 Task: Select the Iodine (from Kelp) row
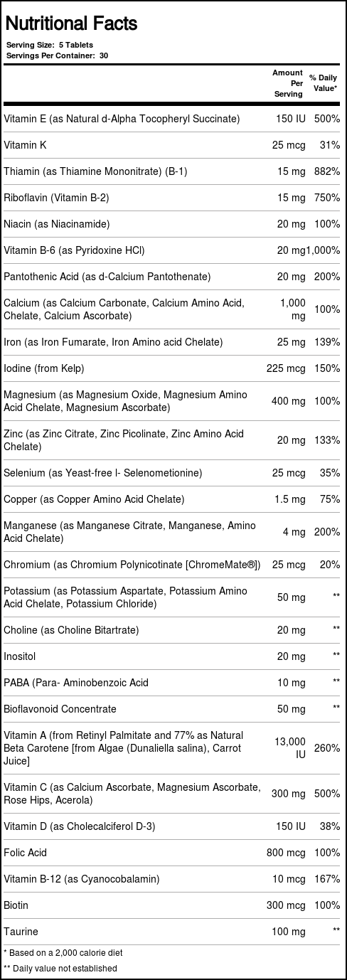point(173,368)
